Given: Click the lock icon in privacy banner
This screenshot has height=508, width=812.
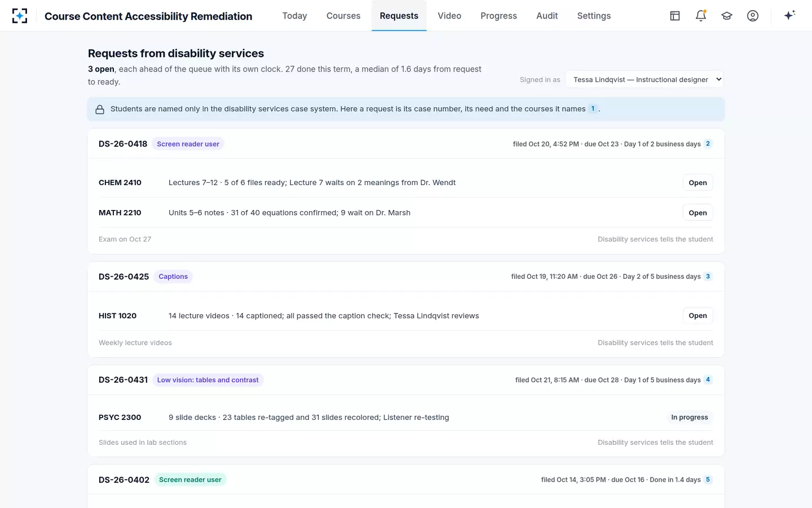Looking at the screenshot, I should pyautogui.click(x=100, y=109).
